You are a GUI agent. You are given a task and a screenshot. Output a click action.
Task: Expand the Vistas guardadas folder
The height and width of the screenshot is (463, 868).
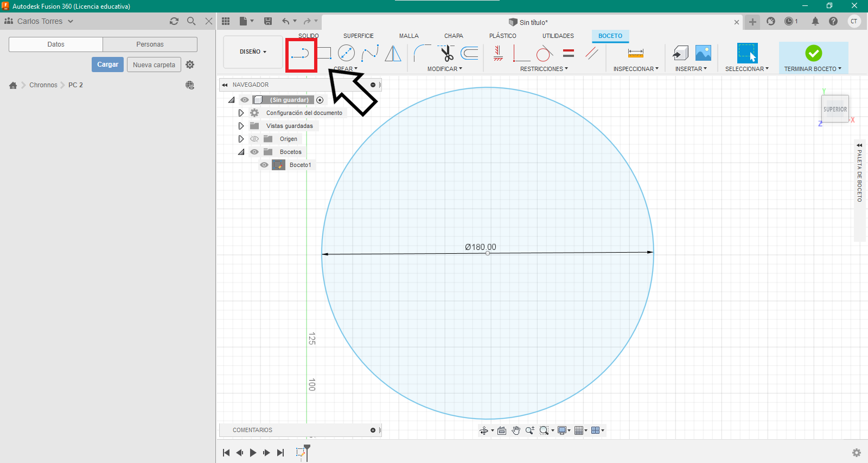(241, 126)
